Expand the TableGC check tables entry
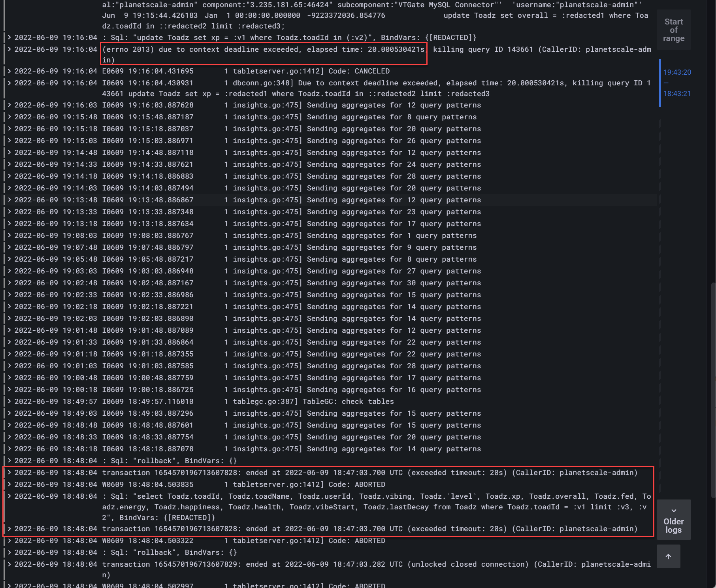 pos(9,401)
